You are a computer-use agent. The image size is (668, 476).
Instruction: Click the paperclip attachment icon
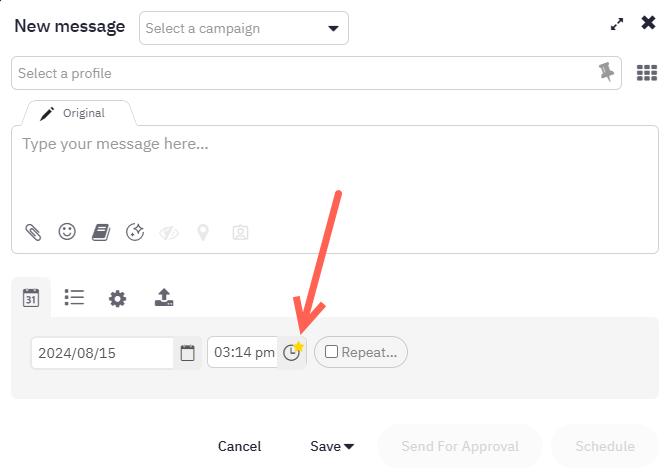tap(33, 232)
